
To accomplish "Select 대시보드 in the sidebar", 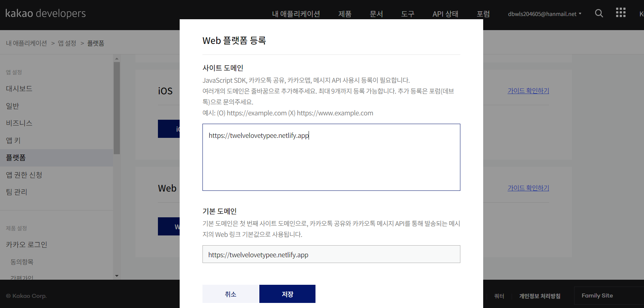I will (x=57, y=89).
